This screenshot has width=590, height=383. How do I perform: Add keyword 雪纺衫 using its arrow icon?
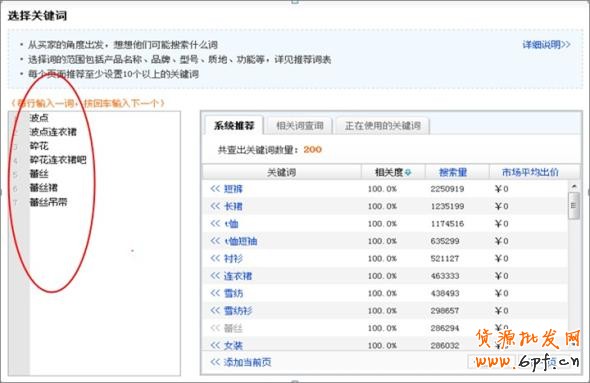tap(215, 310)
